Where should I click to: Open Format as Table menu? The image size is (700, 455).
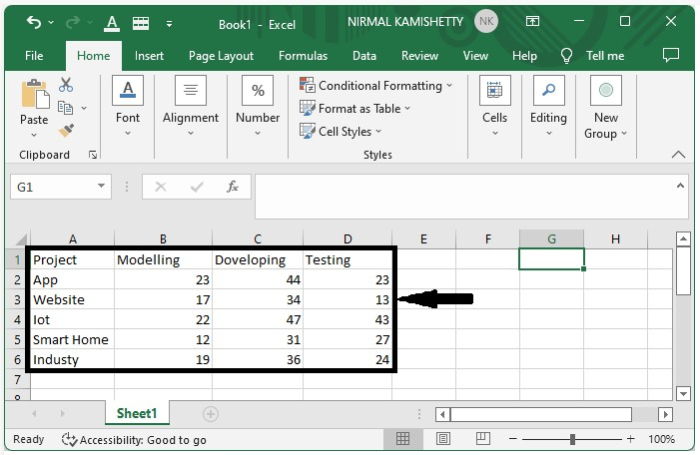[x=355, y=109]
